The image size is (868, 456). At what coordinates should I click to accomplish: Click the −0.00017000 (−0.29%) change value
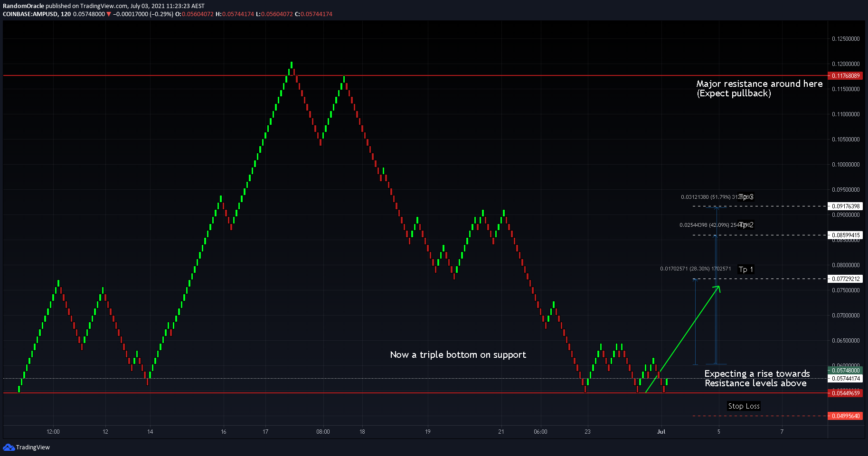(143, 14)
